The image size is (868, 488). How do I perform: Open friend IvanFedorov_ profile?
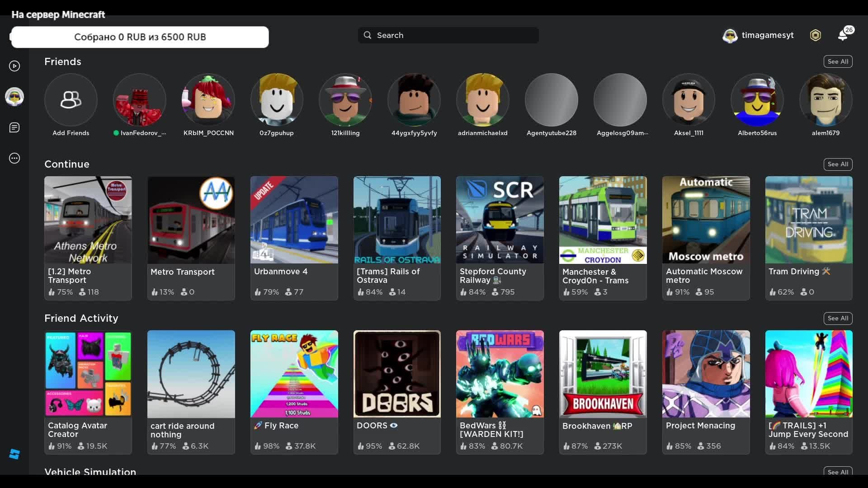click(139, 100)
